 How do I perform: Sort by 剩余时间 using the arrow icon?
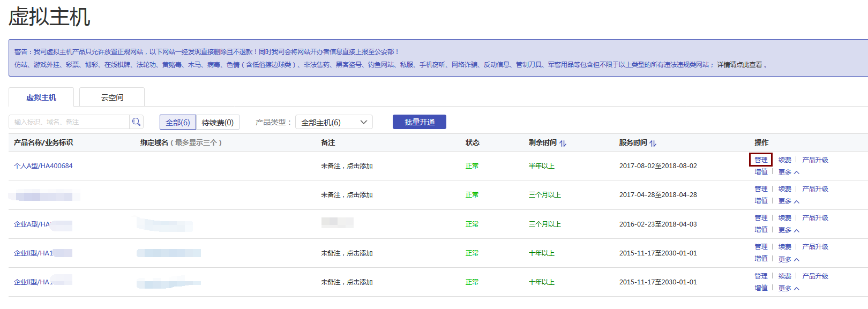coord(563,143)
